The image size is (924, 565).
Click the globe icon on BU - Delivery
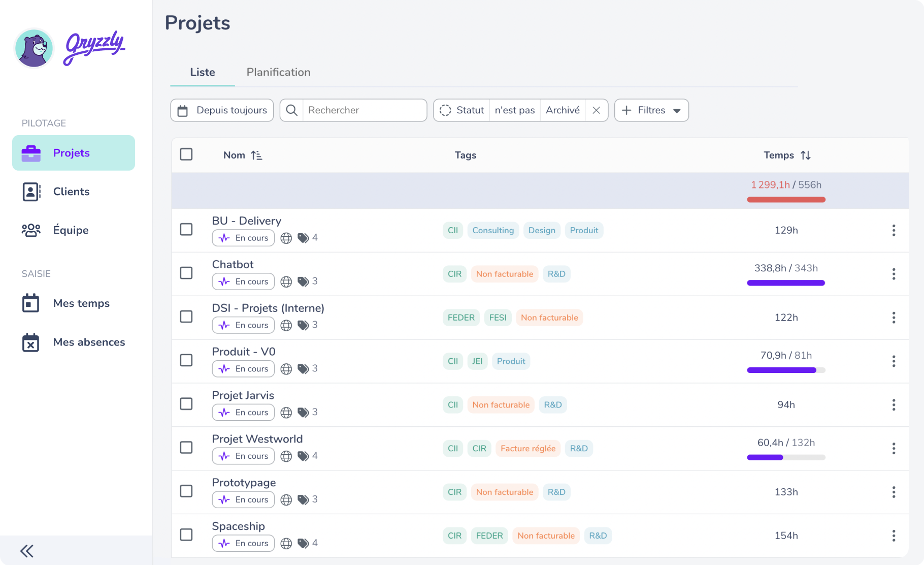click(x=286, y=238)
